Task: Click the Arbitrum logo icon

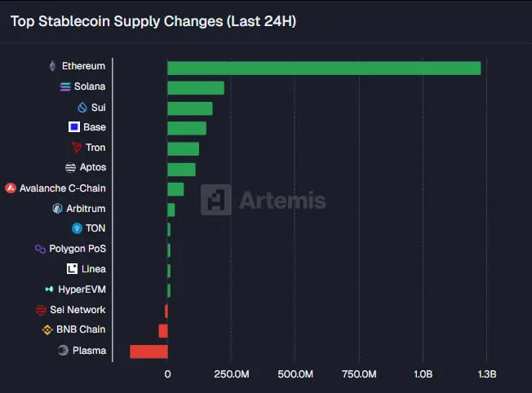Action: (x=57, y=208)
